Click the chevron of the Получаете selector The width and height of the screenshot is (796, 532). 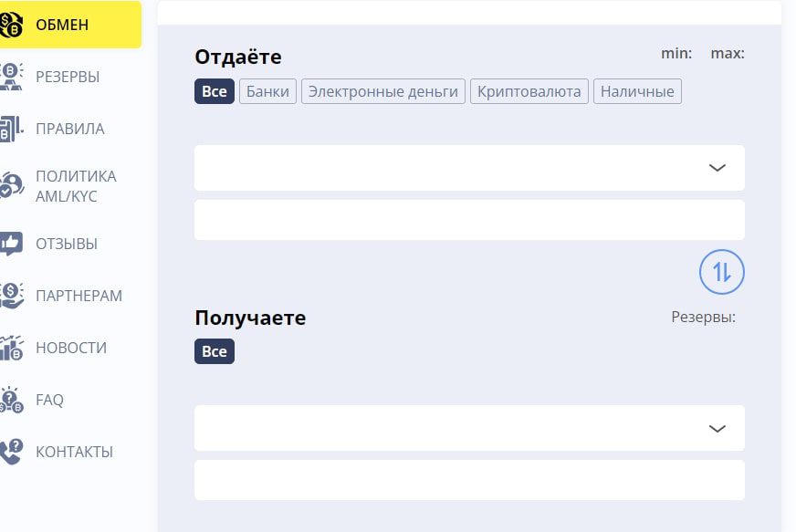pos(717,429)
